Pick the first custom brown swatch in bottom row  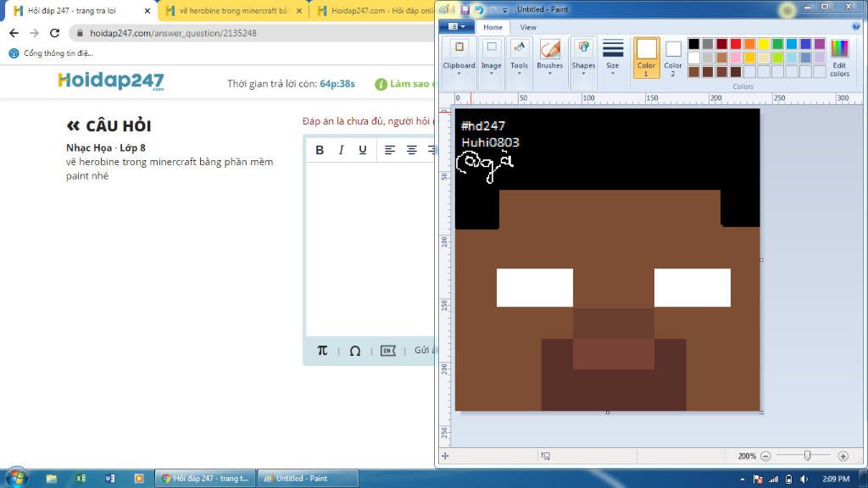point(693,71)
